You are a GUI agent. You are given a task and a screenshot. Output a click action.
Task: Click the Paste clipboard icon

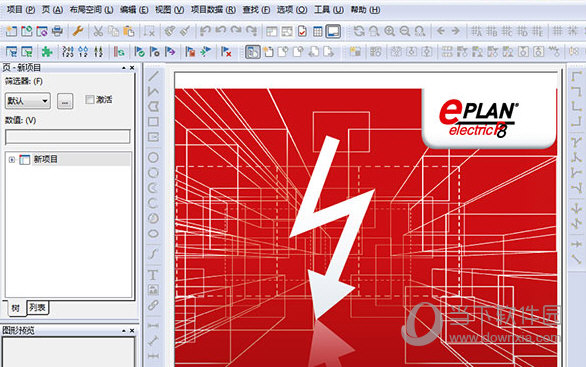(129, 31)
